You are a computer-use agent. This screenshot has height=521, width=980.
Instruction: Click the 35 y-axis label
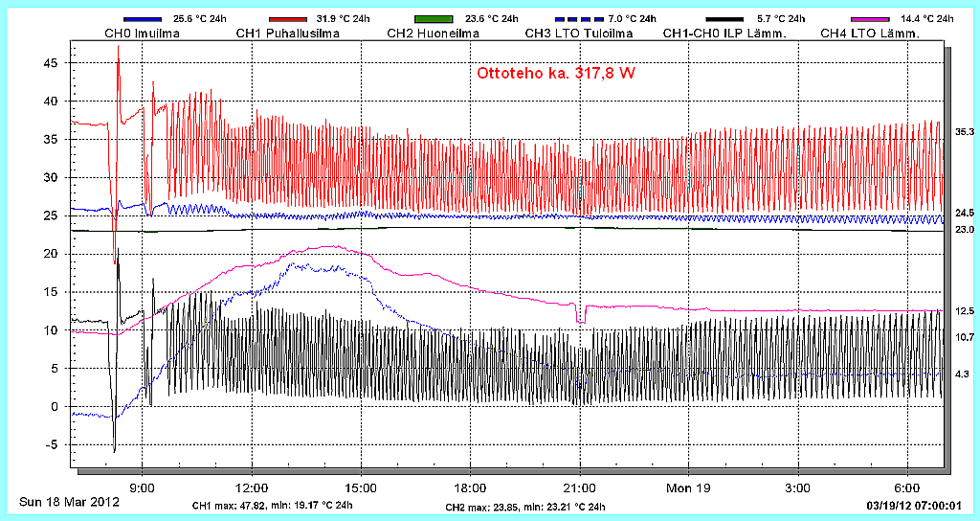52,140
